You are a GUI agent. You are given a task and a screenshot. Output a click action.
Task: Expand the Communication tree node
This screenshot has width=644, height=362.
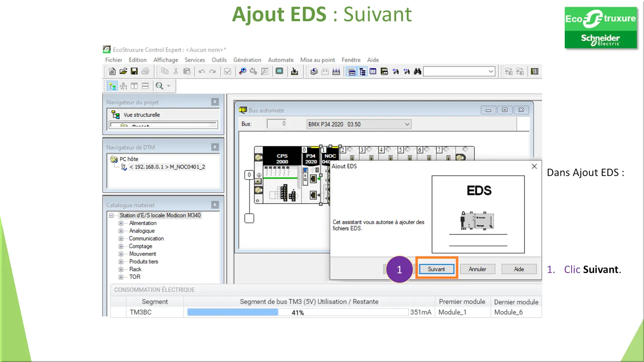pos(121,239)
